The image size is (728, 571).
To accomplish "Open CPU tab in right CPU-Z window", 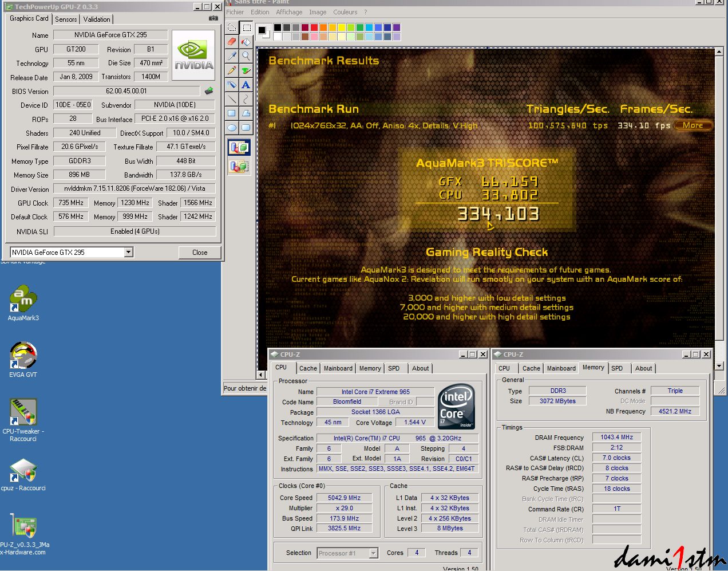I will [x=504, y=368].
